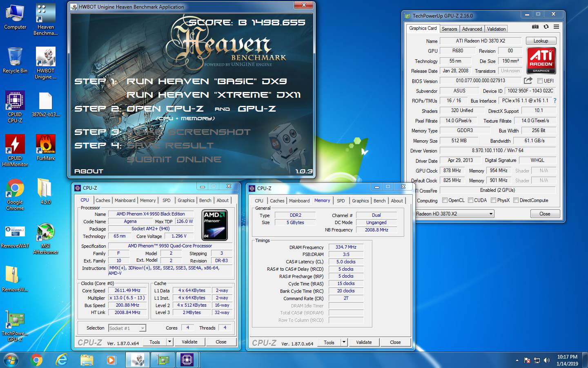
Task: Launch the CPUID HWMonitor shortcut
Action: click(15, 150)
